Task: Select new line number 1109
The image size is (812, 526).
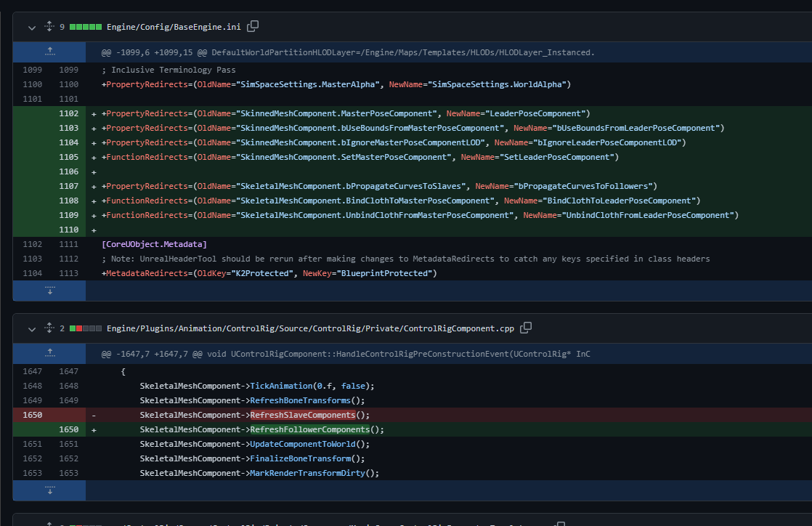Action: (x=68, y=215)
